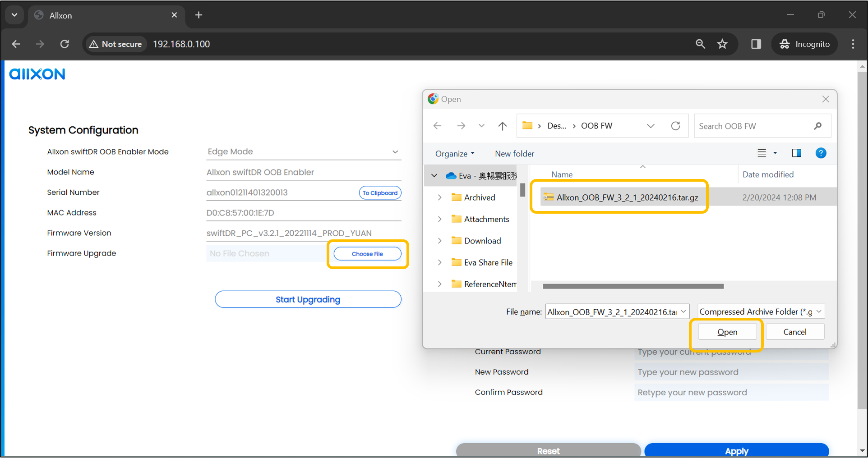Expand the Download folder
The image size is (868, 458).
click(439, 241)
